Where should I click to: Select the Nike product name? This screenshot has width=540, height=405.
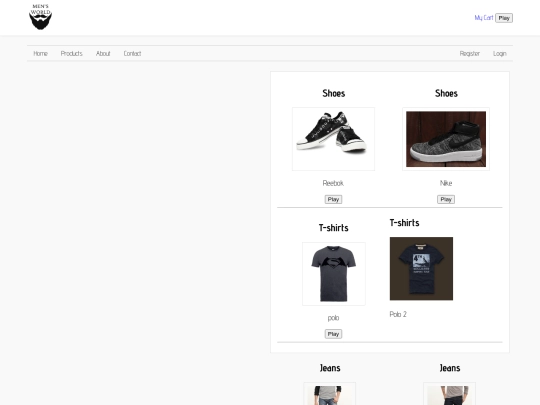coord(446,183)
